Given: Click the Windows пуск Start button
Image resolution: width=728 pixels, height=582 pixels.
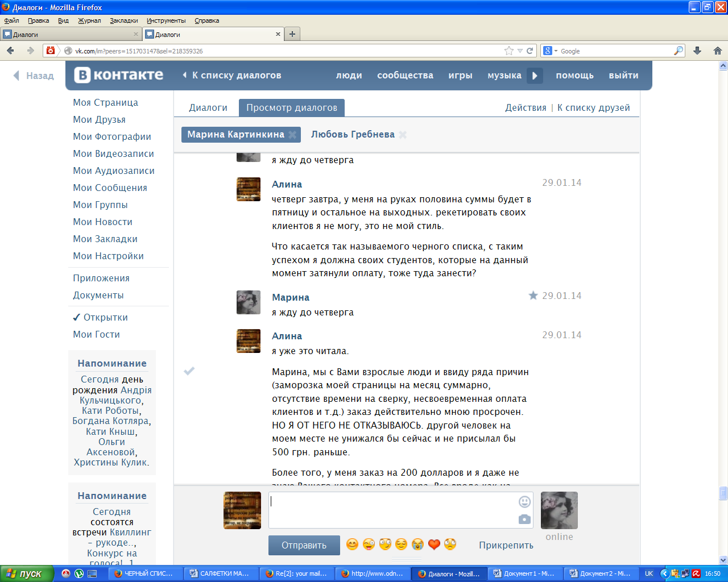Looking at the screenshot, I should (27, 573).
